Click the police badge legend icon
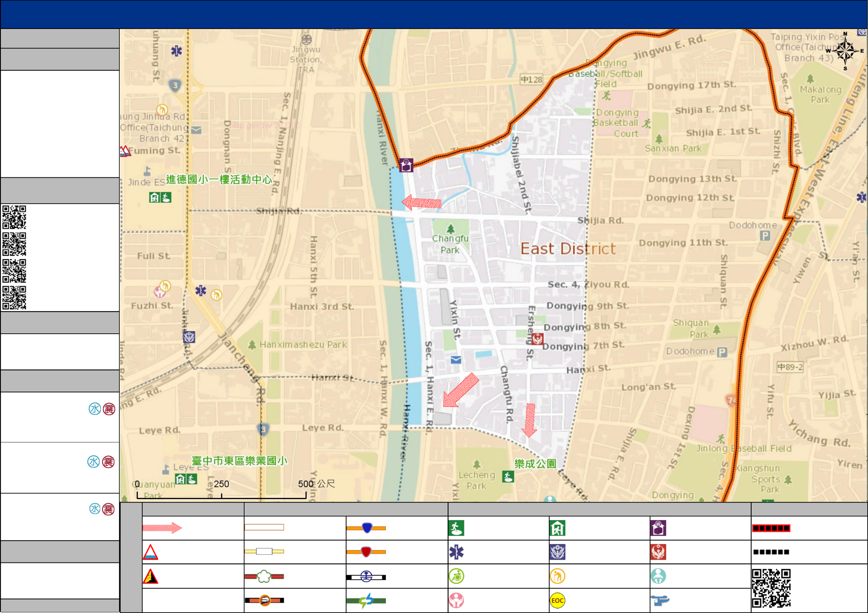Screen dimensions: 868x613 coord(558,552)
